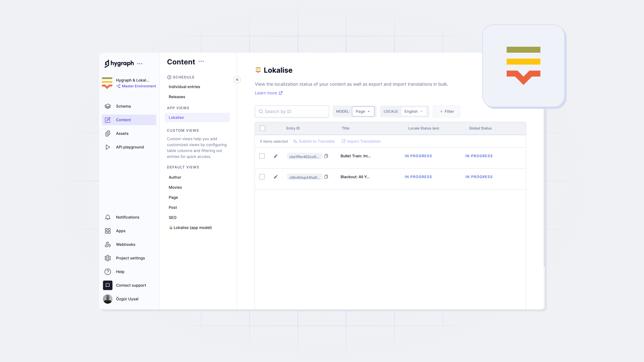644x362 pixels.
Task: Click the API playground play icon
Action: (108, 147)
